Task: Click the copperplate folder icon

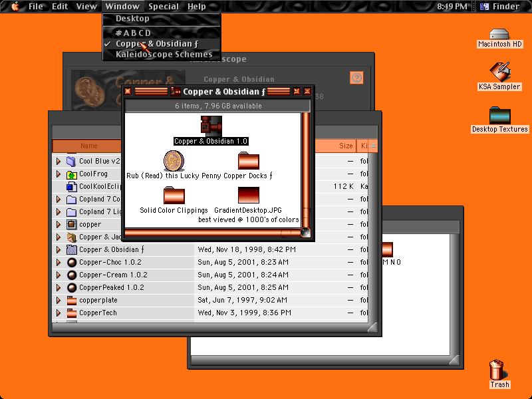Action: click(x=71, y=301)
